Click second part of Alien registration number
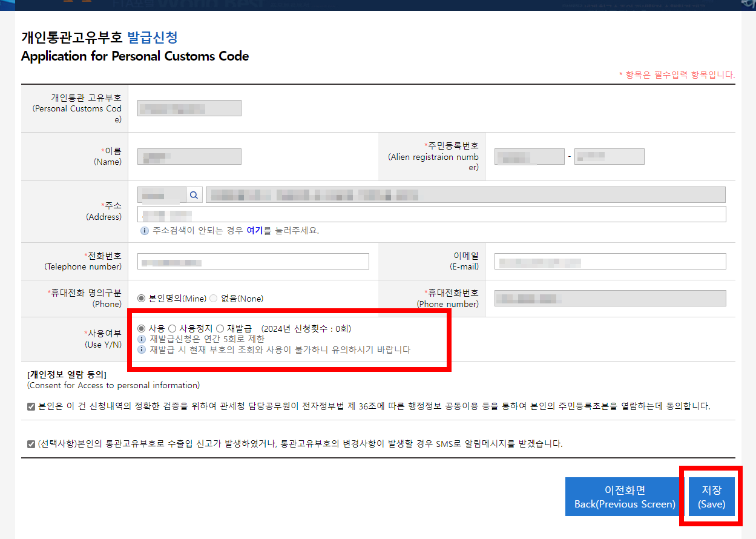 click(x=610, y=156)
